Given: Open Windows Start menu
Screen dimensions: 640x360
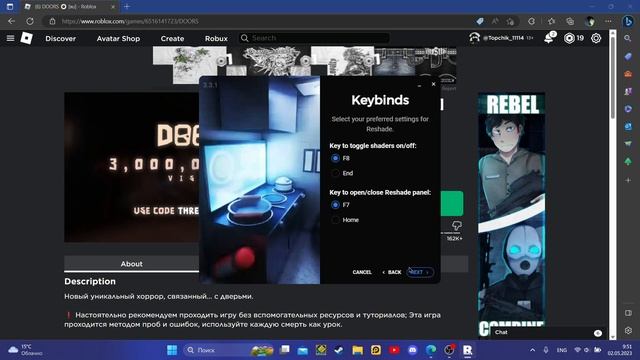Looking at the screenshot, I should tap(172, 350).
